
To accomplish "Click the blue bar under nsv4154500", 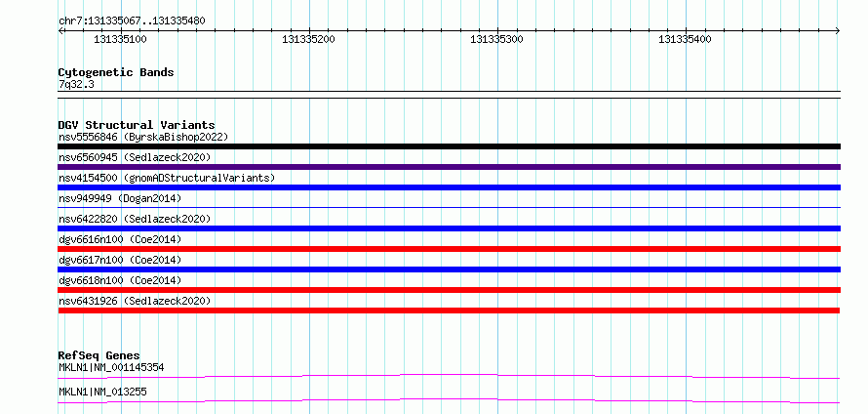I will pos(449,187).
